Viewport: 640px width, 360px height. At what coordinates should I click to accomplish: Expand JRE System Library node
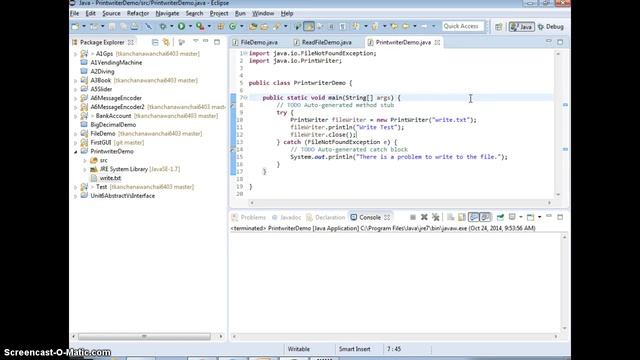[85, 169]
